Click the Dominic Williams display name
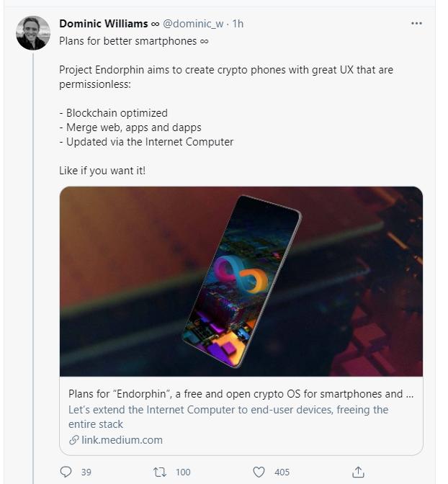Viewport: 448px width, 484px height. pos(103,24)
